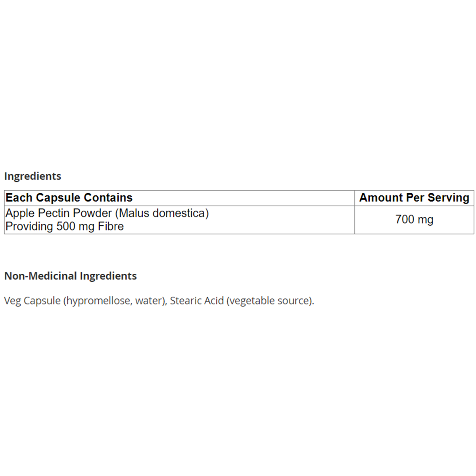Click the Providing 500 mg Fibre line

[x=65, y=226]
